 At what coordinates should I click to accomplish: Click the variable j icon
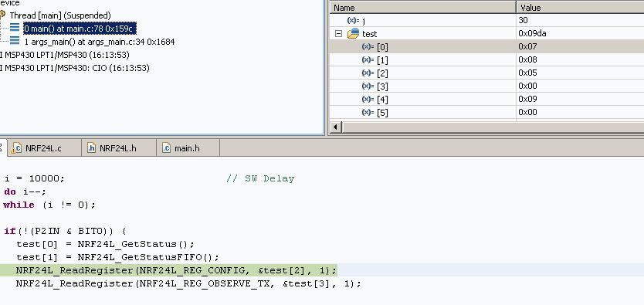353,20
